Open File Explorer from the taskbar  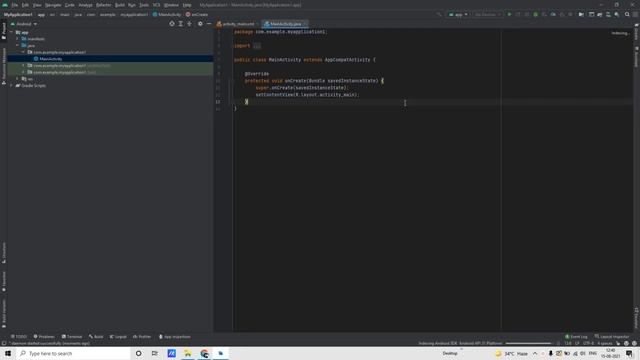(x=188, y=353)
